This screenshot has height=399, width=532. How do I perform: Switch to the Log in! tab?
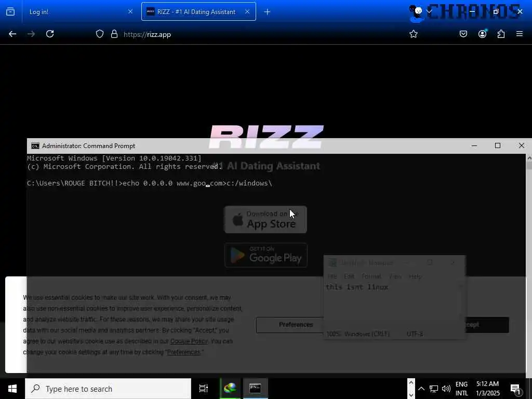79,11
